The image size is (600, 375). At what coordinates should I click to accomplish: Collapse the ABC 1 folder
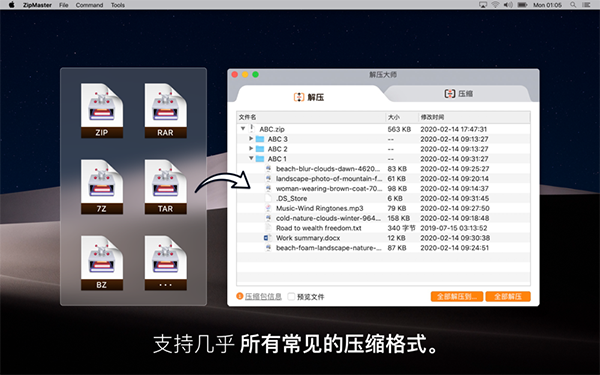tap(251, 158)
